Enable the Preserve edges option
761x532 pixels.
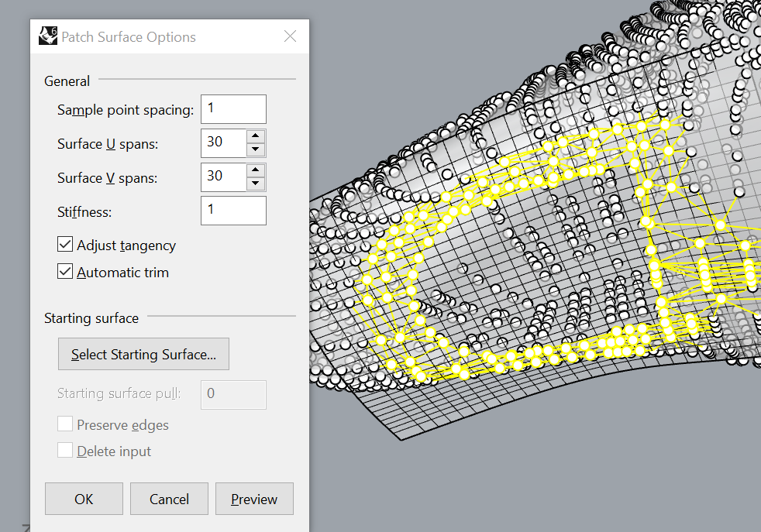(x=65, y=424)
